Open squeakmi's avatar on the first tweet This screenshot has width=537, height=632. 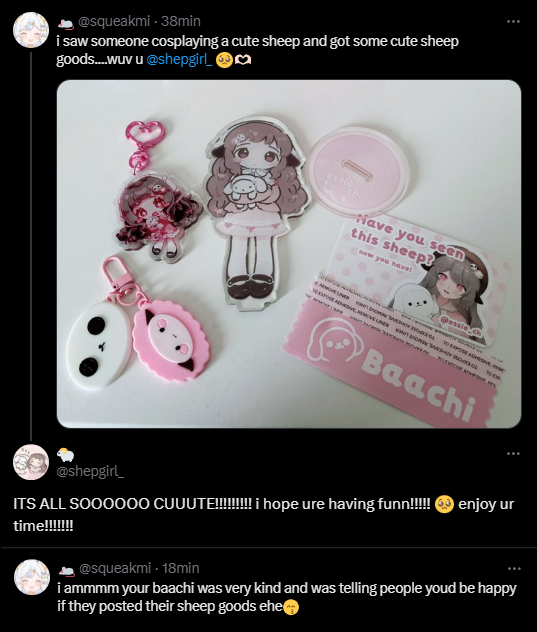pos(31,29)
